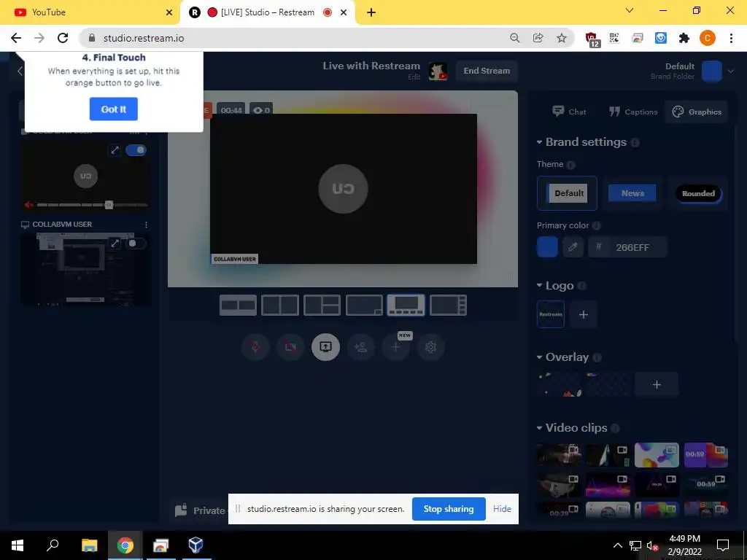The height and width of the screenshot is (560, 747).
Task: Add a source with the NEW plus button
Action: (395, 347)
